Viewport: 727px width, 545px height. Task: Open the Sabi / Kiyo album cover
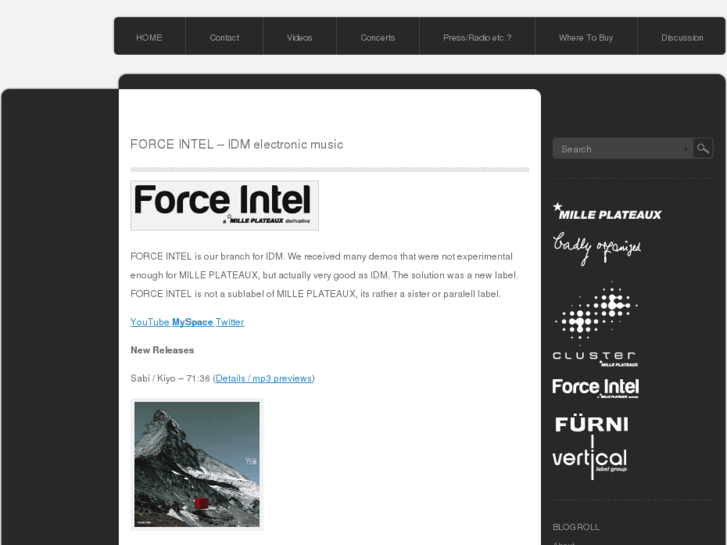[x=197, y=464]
